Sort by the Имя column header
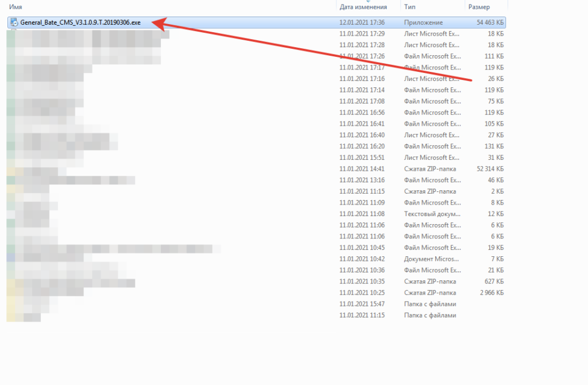Image resolution: width=588 pixels, height=385 pixels. (x=16, y=7)
